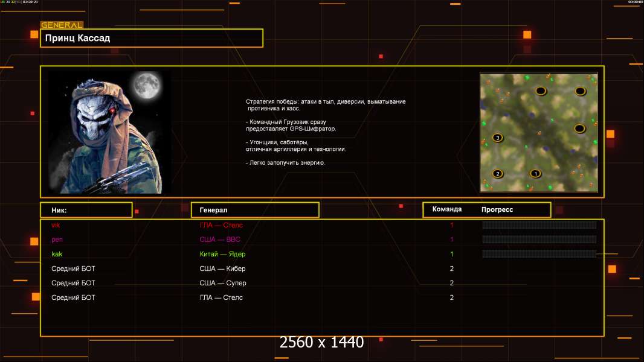Click 'Средний БОТ' in the США — Супер row
644x362 pixels.
tap(73, 283)
